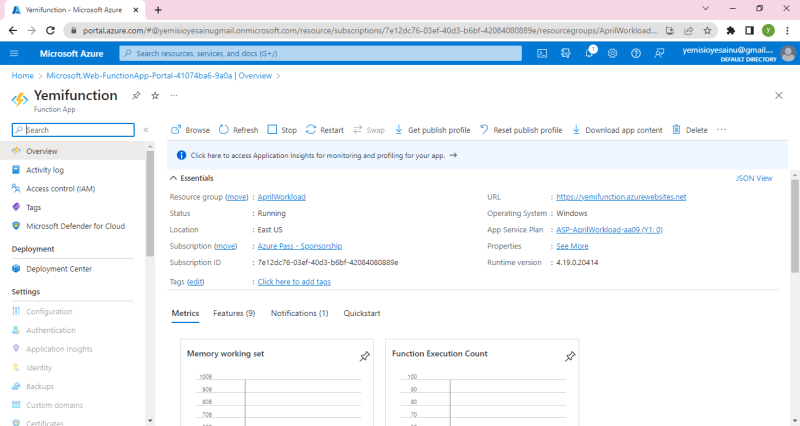The image size is (800, 426).
Task: Pin the Memory working set chart
Action: pyautogui.click(x=364, y=357)
